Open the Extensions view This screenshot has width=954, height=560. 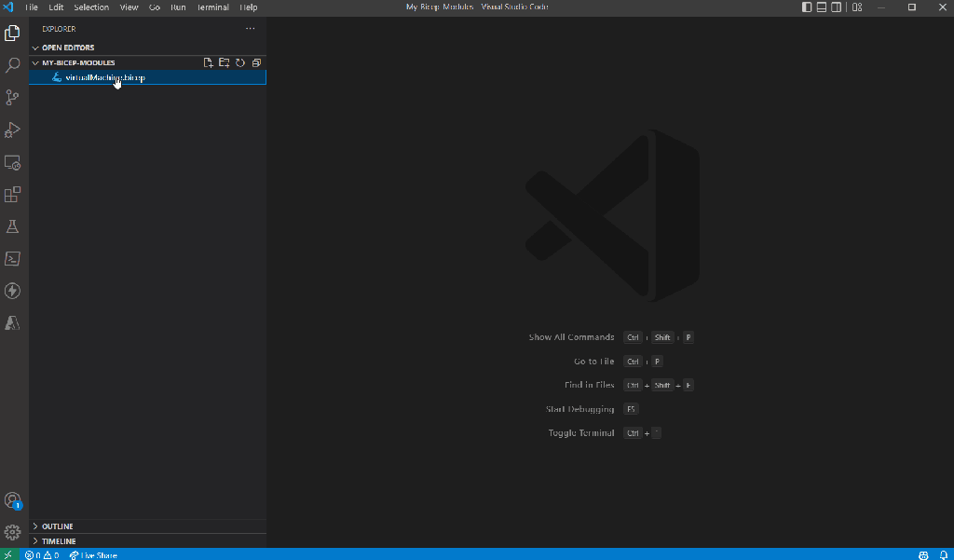click(13, 195)
